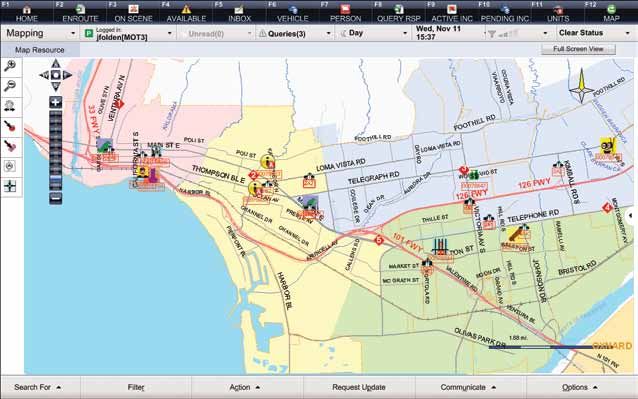Click the plus button on zoom slider
The height and width of the screenshot is (399, 638).
click(x=56, y=102)
